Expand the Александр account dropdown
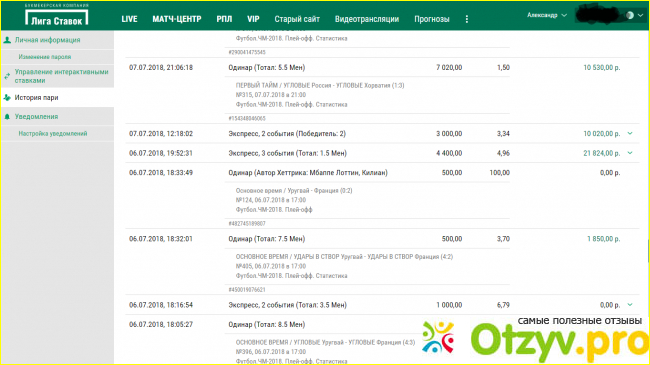This screenshot has width=650, height=365. point(547,15)
